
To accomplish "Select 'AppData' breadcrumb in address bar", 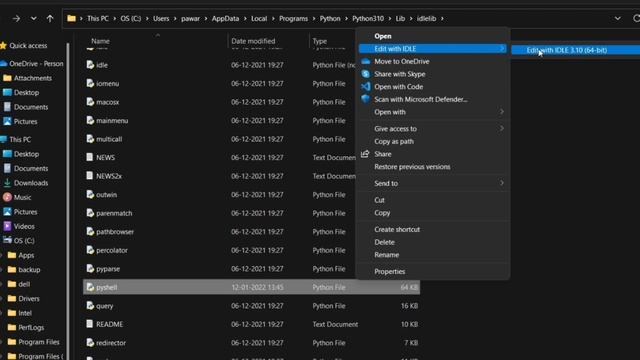I will point(225,18).
